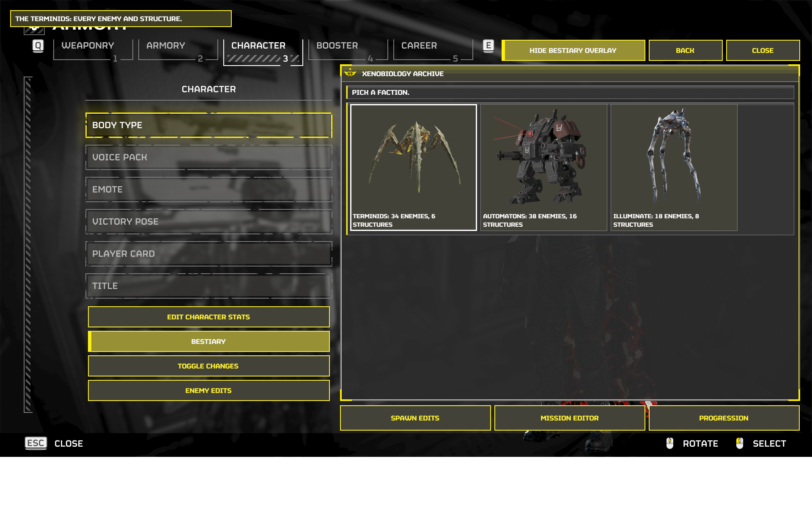The image size is (812, 511).
Task: Click the Back button
Action: (686, 50)
